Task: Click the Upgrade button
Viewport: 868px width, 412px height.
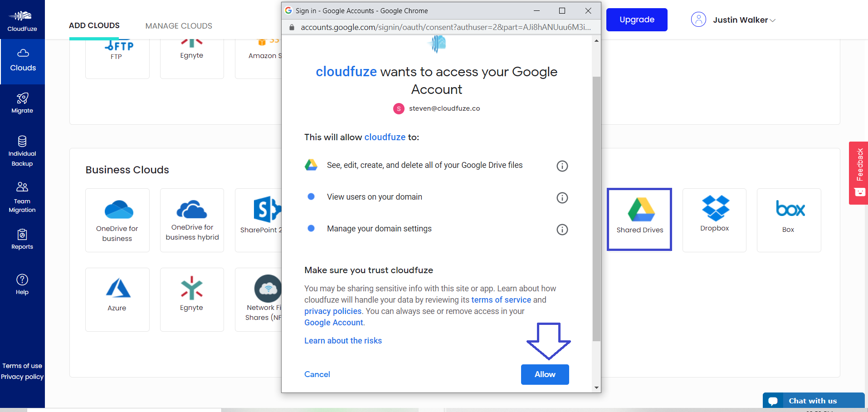Action: coord(637,20)
